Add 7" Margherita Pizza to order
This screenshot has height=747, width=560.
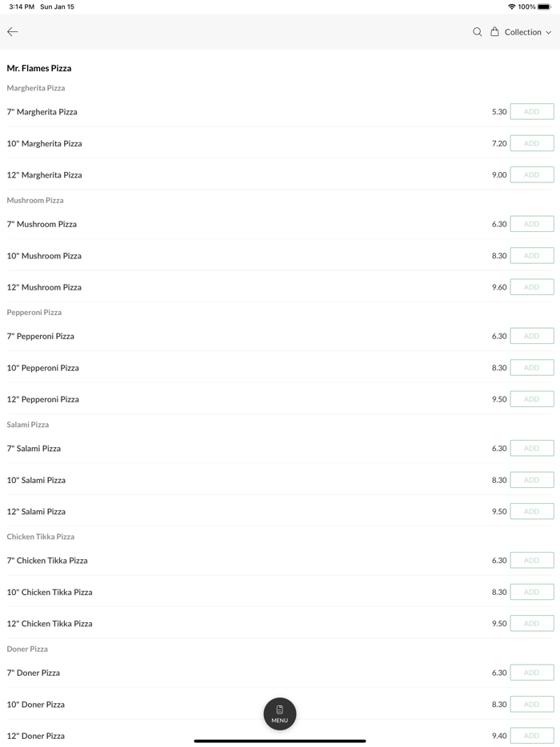point(531,112)
